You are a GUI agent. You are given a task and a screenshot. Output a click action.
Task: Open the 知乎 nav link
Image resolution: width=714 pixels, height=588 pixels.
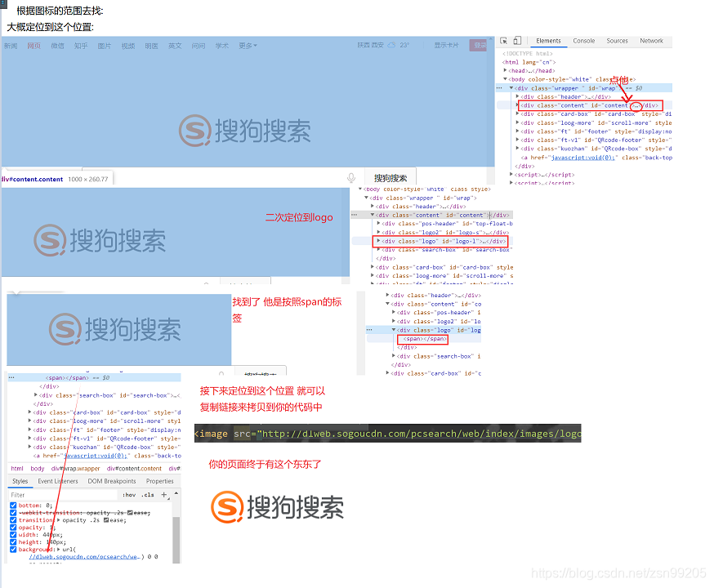[81, 46]
